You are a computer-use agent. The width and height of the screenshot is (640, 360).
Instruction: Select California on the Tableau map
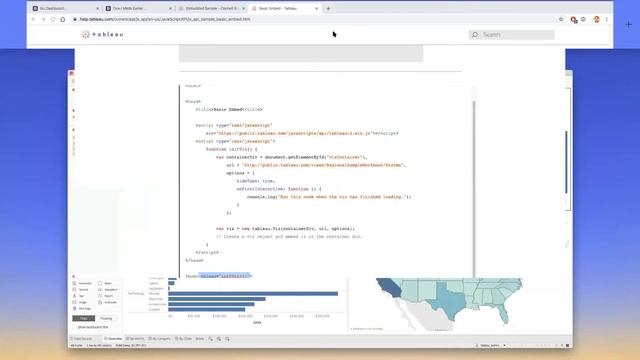[x=390, y=287]
